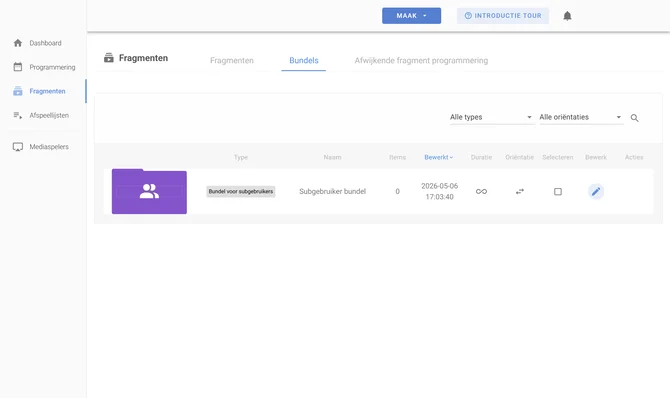Click the Mediaspelers screen icon
Screen dimensions: 670x398
18,147
